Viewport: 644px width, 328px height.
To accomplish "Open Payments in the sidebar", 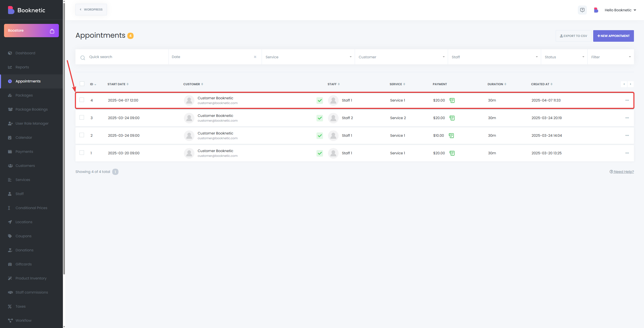I will click(x=31, y=152).
